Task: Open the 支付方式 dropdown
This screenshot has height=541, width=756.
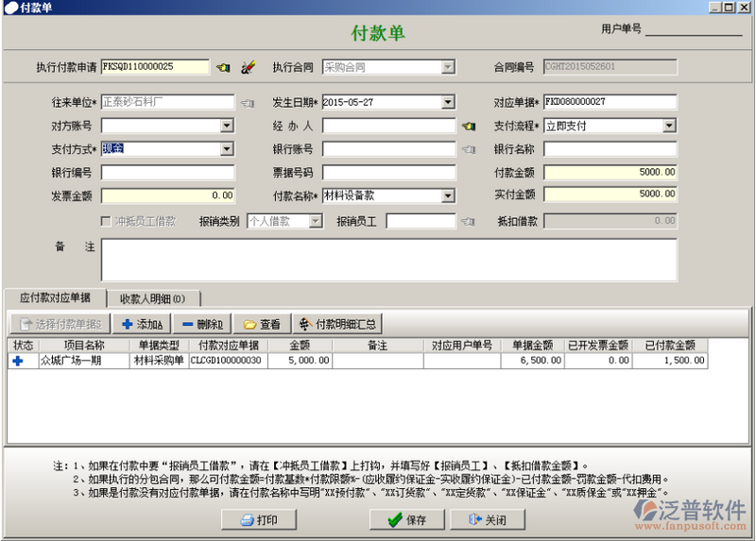Action: pyautogui.click(x=227, y=148)
